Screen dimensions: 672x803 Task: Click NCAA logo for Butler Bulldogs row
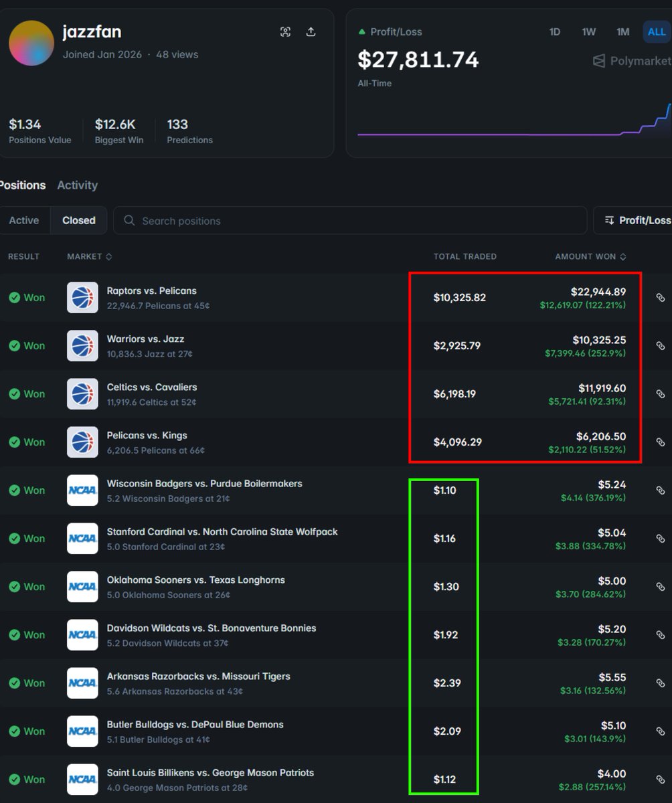pos(82,731)
